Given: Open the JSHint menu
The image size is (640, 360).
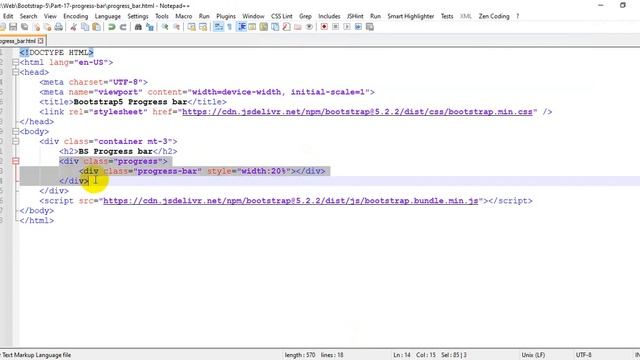Looking at the screenshot, I should [x=355, y=16].
